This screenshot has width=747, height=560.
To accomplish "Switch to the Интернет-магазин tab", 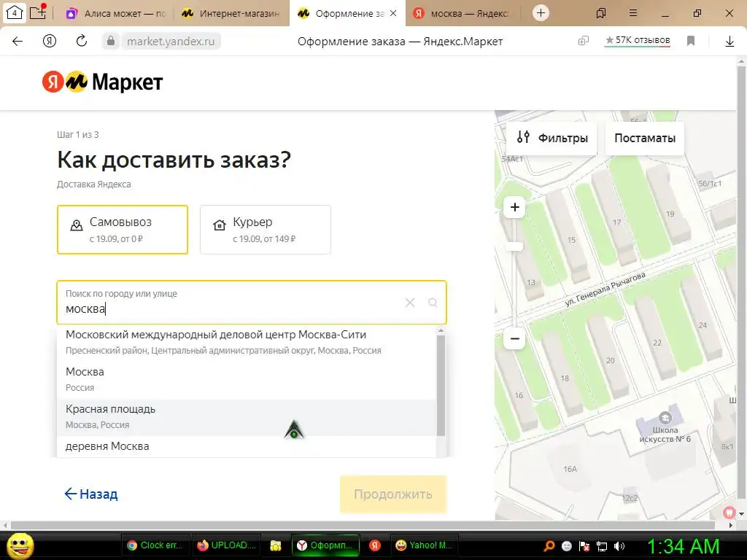I will click(231, 13).
